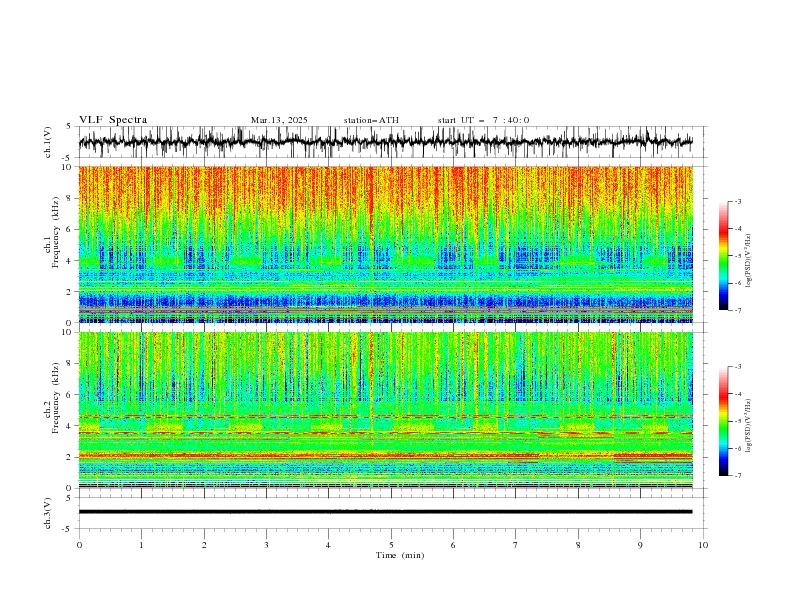Screen dimensions: 792x612
Task: Click time axis tick label "2"
Action: pyautogui.click(x=204, y=545)
